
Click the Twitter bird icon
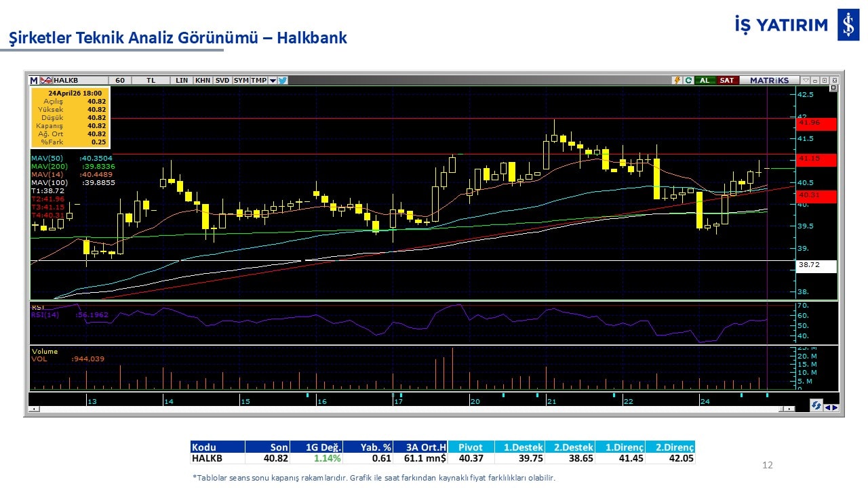[283, 80]
